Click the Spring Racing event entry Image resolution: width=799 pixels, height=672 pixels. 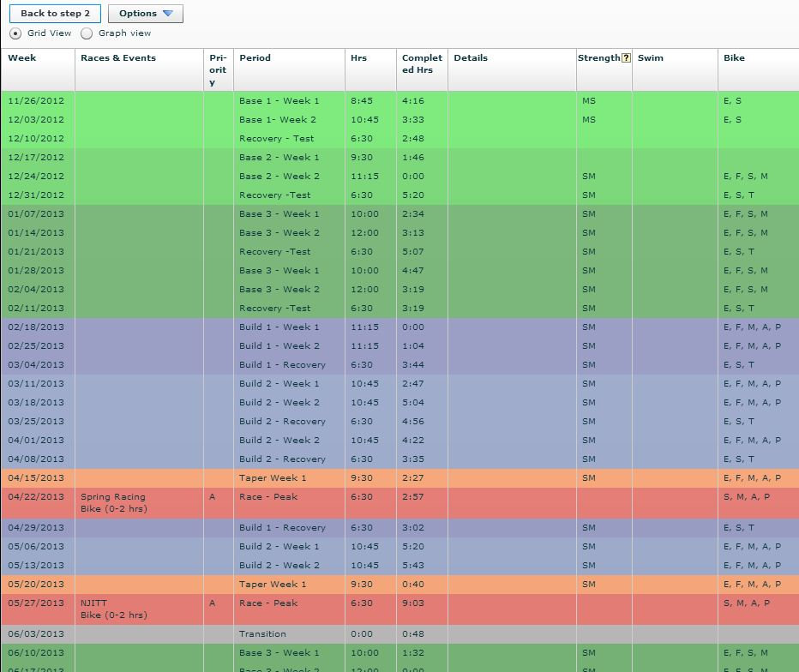coord(114,503)
